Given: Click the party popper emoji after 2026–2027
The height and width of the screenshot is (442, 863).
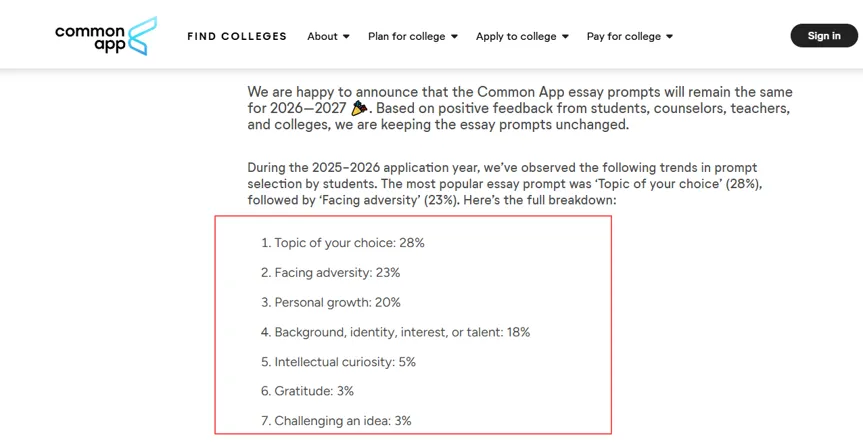Looking at the screenshot, I should pos(359,108).
